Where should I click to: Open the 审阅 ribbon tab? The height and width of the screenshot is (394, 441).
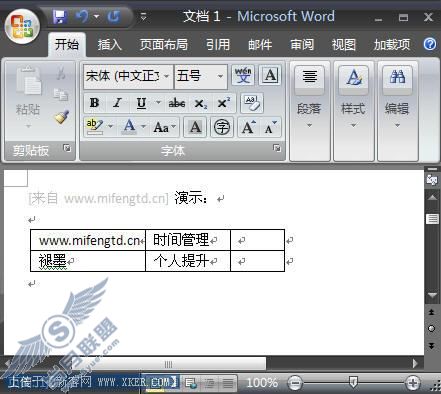click(302, 45)
